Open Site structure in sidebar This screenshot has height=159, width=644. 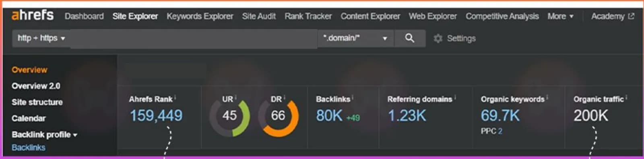click(37, 102)
